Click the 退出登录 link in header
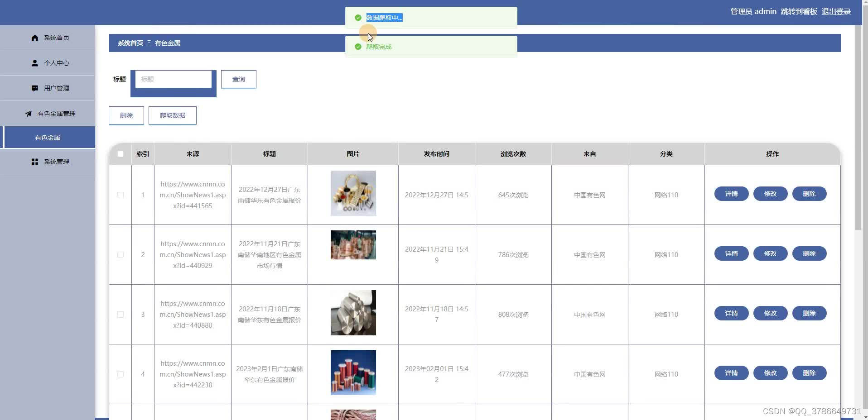The width and height of the screenshot is (868, 420). (836, 12)
